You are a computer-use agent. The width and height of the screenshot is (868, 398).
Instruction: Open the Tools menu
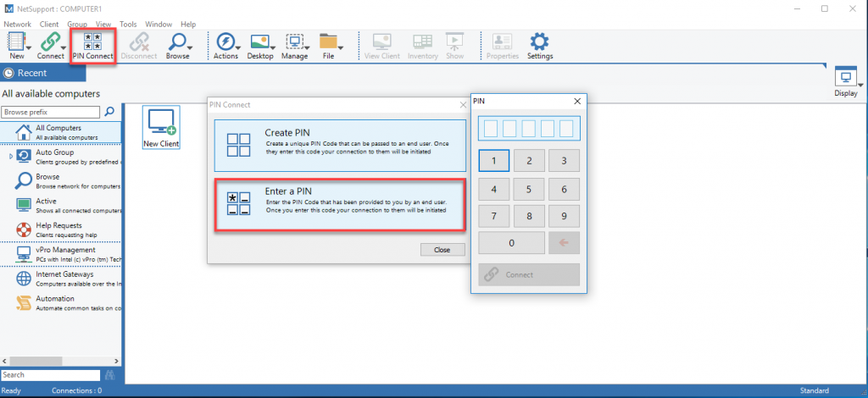[x=128, y=25]
